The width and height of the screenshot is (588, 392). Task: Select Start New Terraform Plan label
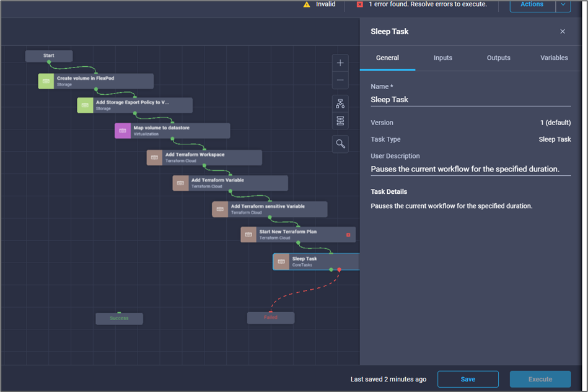[x=288, y=232]
